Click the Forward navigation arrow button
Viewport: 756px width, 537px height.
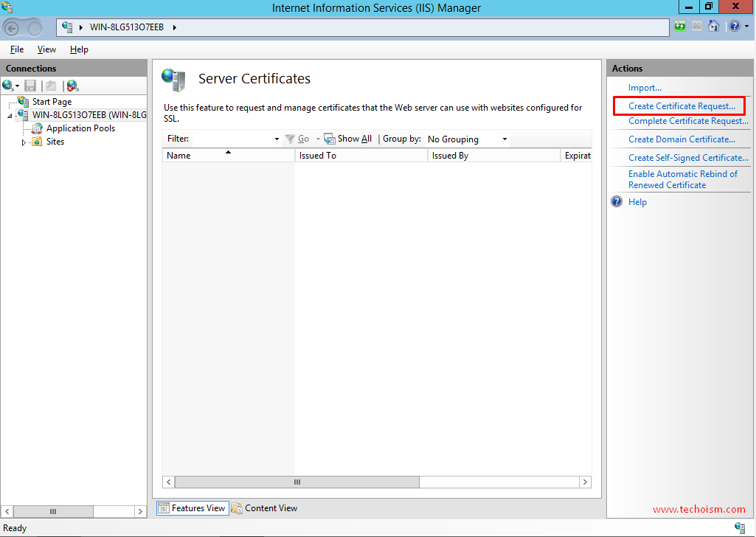[35, 29]
